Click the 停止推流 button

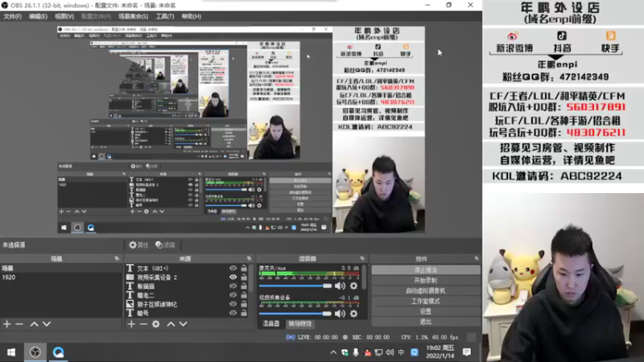[426, 270]
